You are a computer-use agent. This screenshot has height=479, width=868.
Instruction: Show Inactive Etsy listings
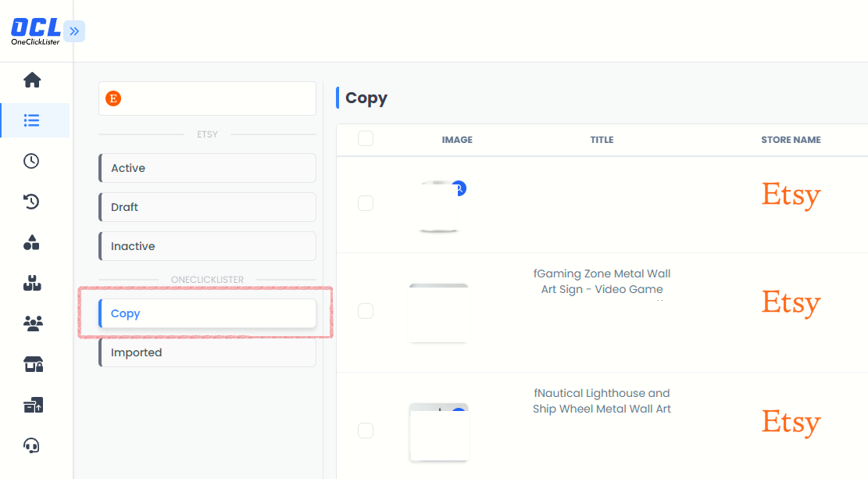coord(208,246)
